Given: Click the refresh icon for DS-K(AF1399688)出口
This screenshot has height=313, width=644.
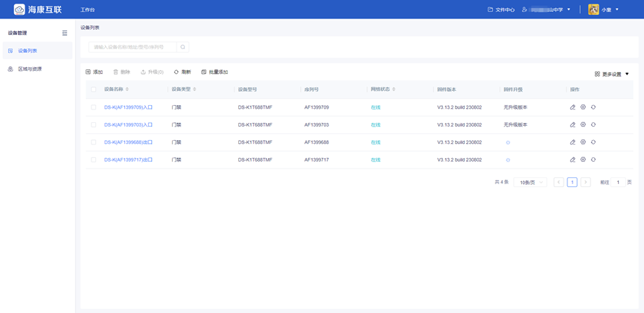Looking at the screenshot, I should click(x=593, y=142).
